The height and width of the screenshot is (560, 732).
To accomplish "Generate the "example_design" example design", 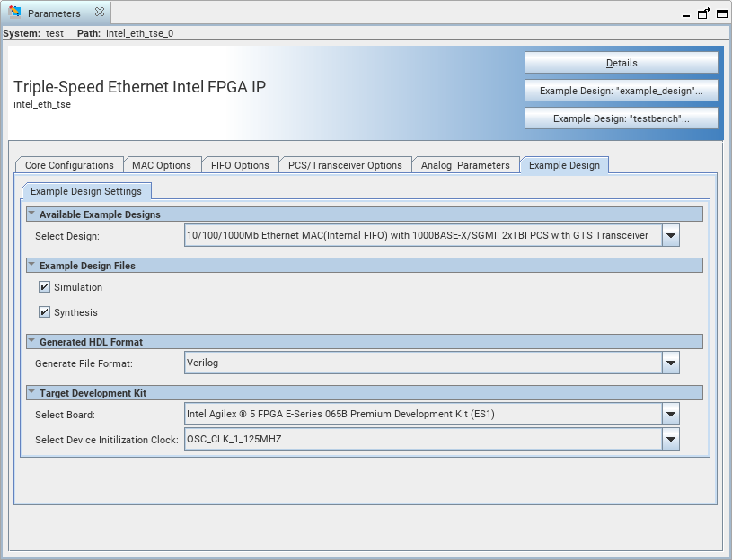I will coord(621,91).
